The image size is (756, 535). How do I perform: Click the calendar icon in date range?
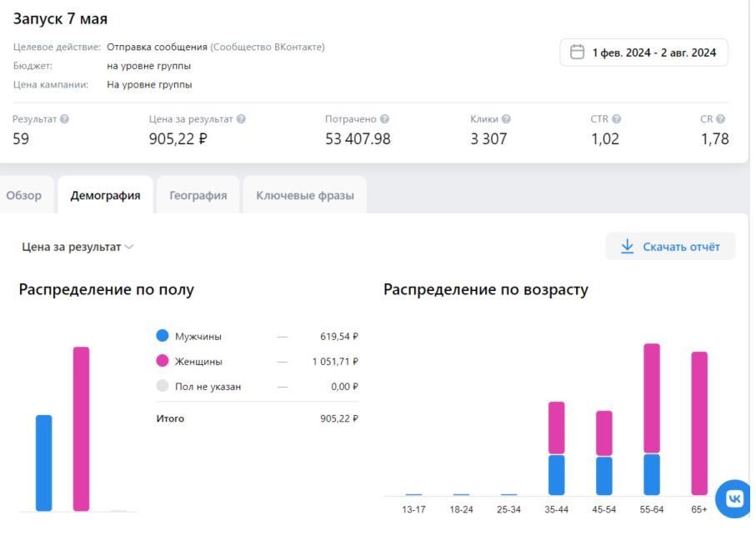577,52
